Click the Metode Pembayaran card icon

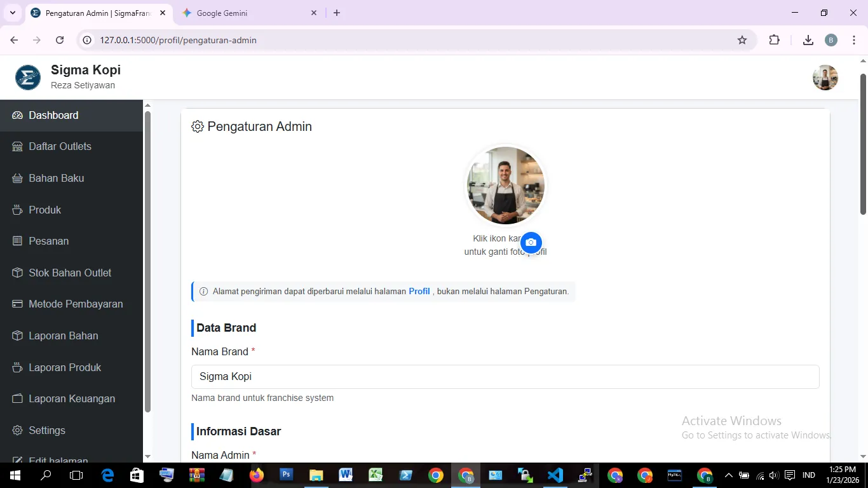[17, 304]
